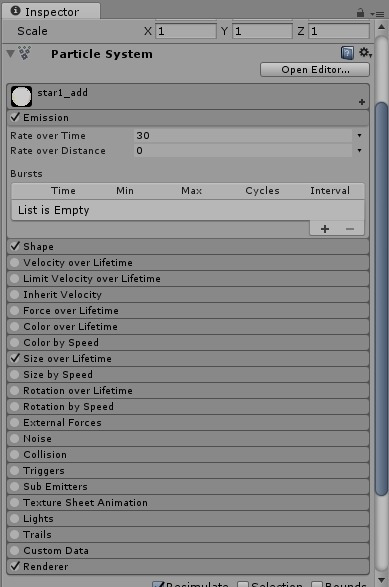
Task: Disable the Emission module checkbox
Action: 15,117
